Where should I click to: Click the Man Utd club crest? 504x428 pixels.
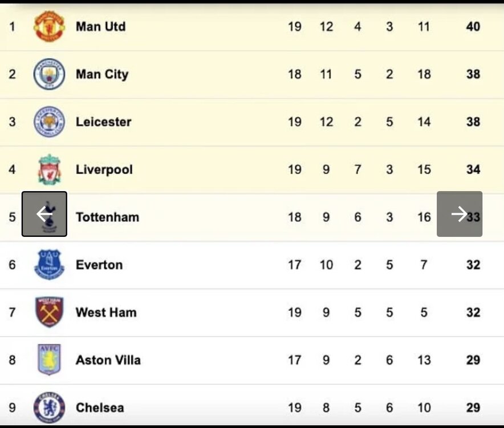click(x=49, y=26)
